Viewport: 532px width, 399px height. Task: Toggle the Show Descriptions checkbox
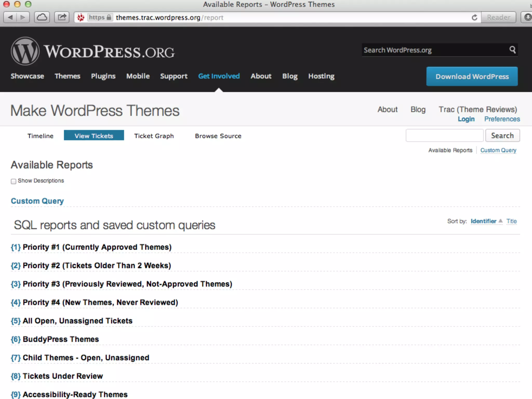14,181
